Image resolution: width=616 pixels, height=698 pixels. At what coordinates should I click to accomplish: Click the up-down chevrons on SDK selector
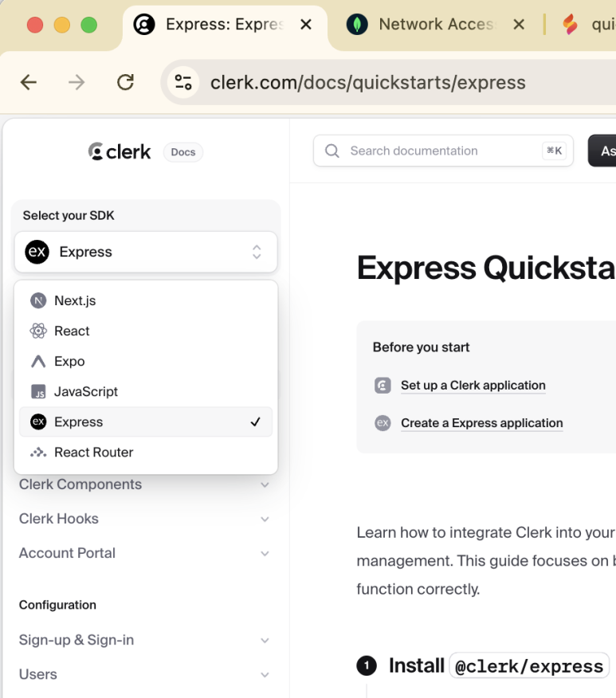coord(257,252)
